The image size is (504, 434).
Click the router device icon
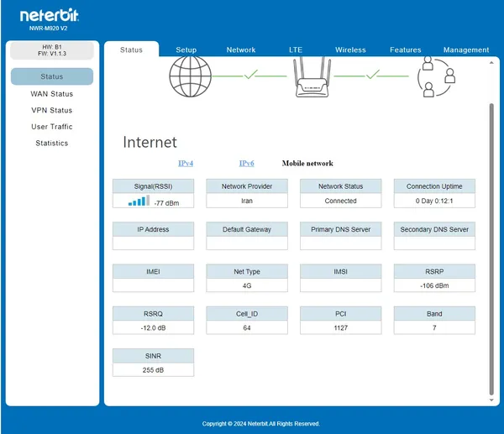pyautogui.click(x=312, y=76)
